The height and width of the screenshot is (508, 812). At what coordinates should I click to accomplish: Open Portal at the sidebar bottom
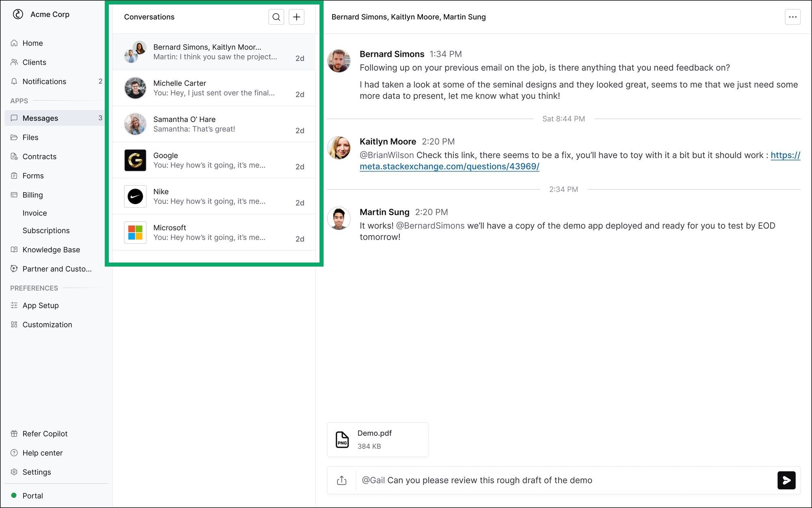click(32, 495)
